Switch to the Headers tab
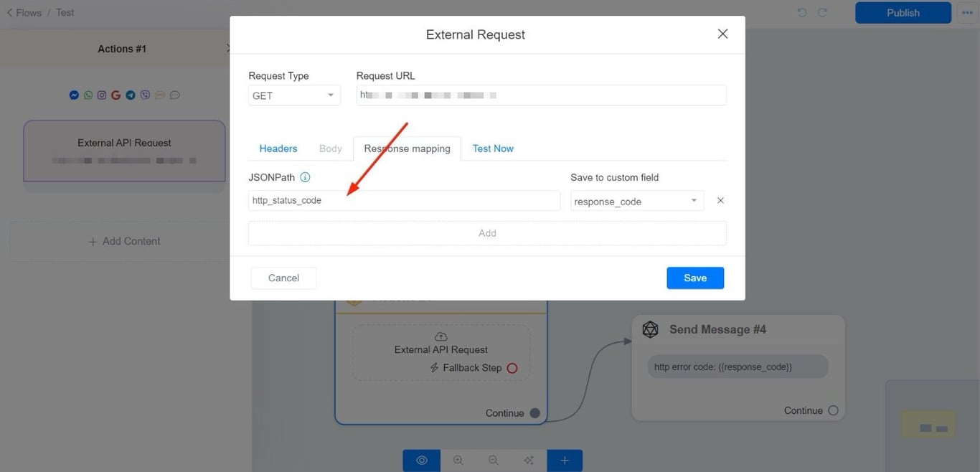 coord(278,148)
